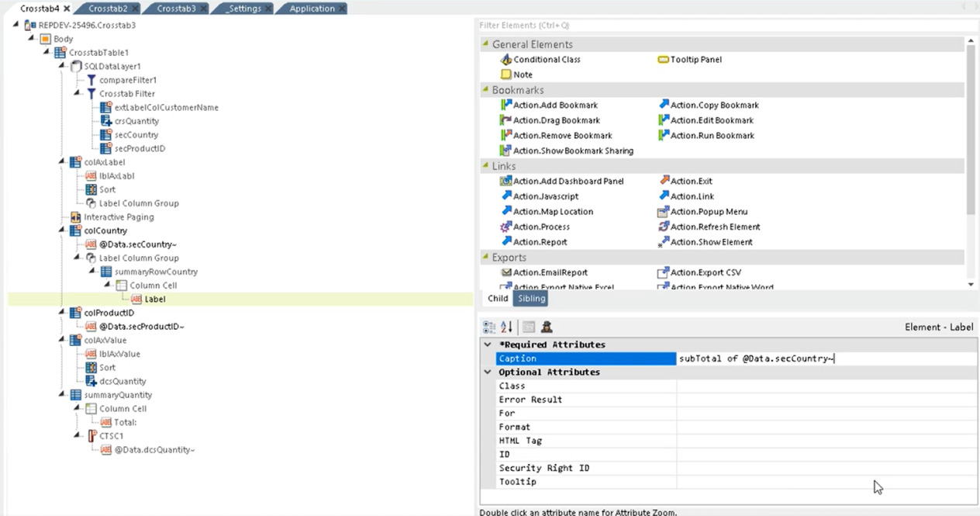Click the Action.Report icon

click(x=506, y=241)
